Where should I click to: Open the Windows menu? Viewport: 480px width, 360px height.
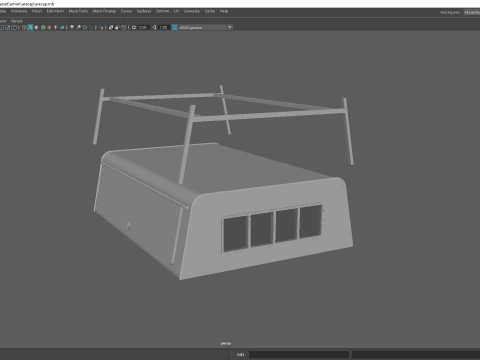(19, 11)
